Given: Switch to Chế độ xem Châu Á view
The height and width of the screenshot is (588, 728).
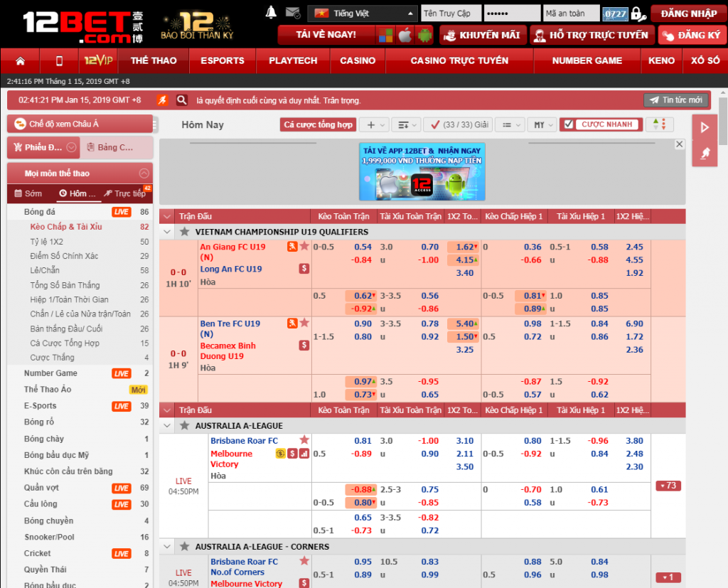Looking at the screenshot, I should (x=80, y=124).
